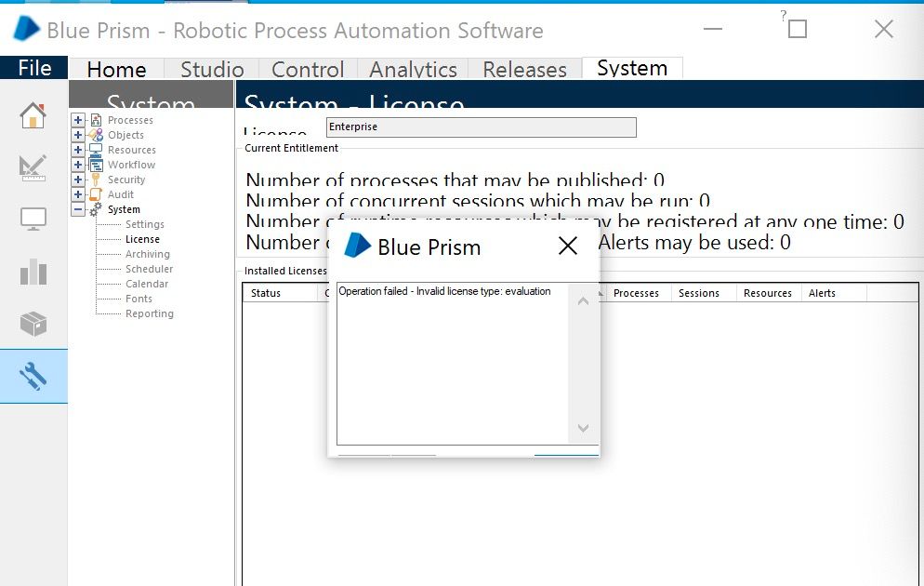Viewport: 924px width, 586px height.
Task: Open the Home section house icon in sidebar
Action: (33, 115)
